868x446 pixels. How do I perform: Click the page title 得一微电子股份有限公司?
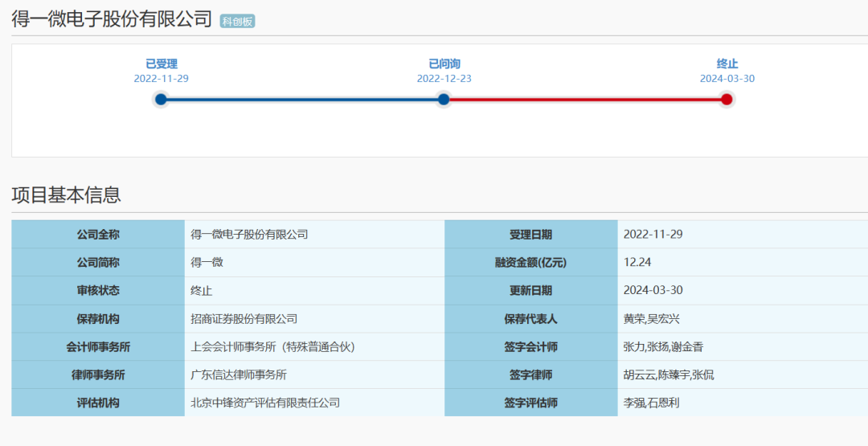112,19
